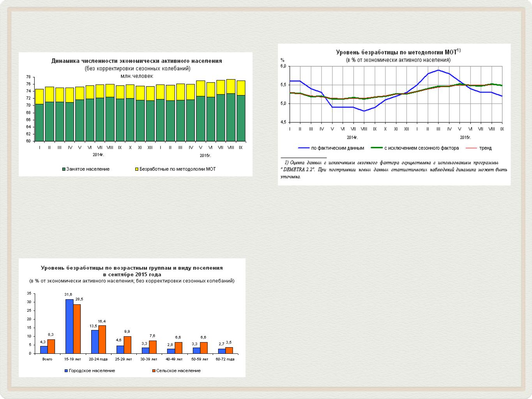Click the 'Всего' category label
The height and width of the screenshot is (399, 532).
point(47,359)
